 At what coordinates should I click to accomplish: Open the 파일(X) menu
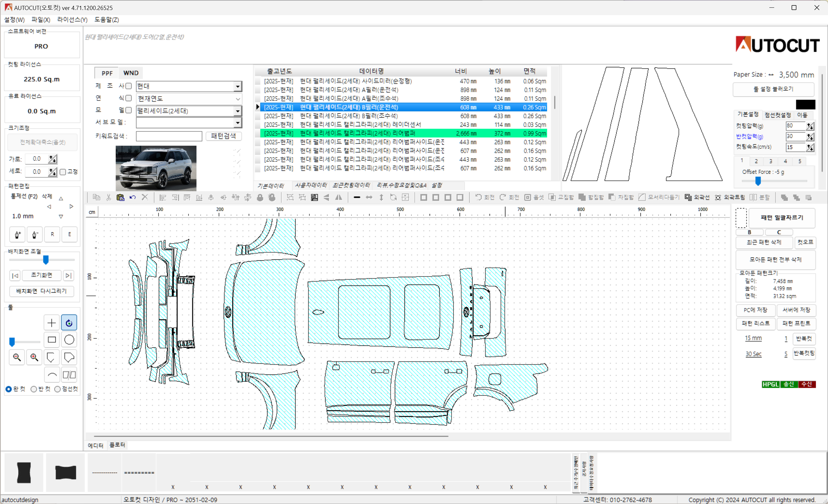[41, 20]
